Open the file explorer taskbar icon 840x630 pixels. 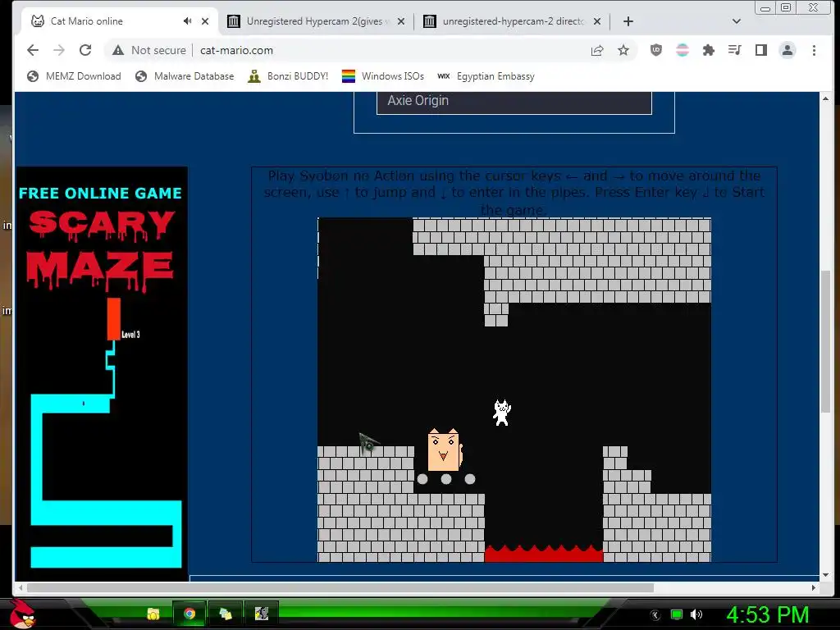point(153,614)
